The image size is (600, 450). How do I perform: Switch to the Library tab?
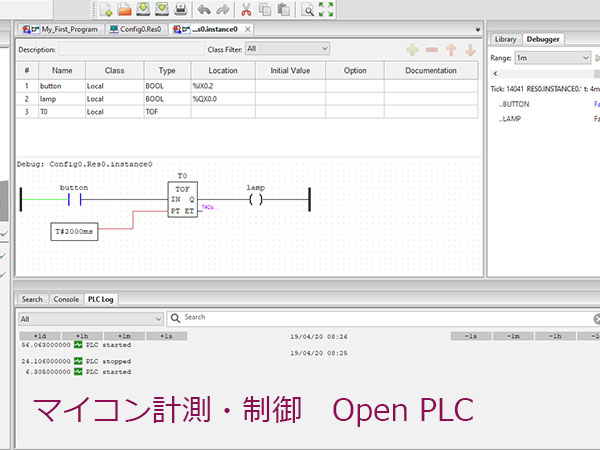[x=506, y=39]
